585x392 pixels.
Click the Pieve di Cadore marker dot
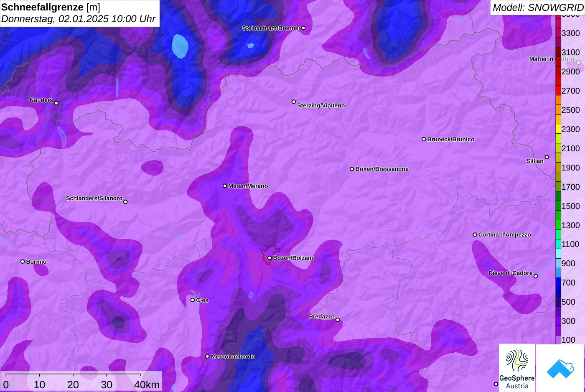tap(536, 276)
